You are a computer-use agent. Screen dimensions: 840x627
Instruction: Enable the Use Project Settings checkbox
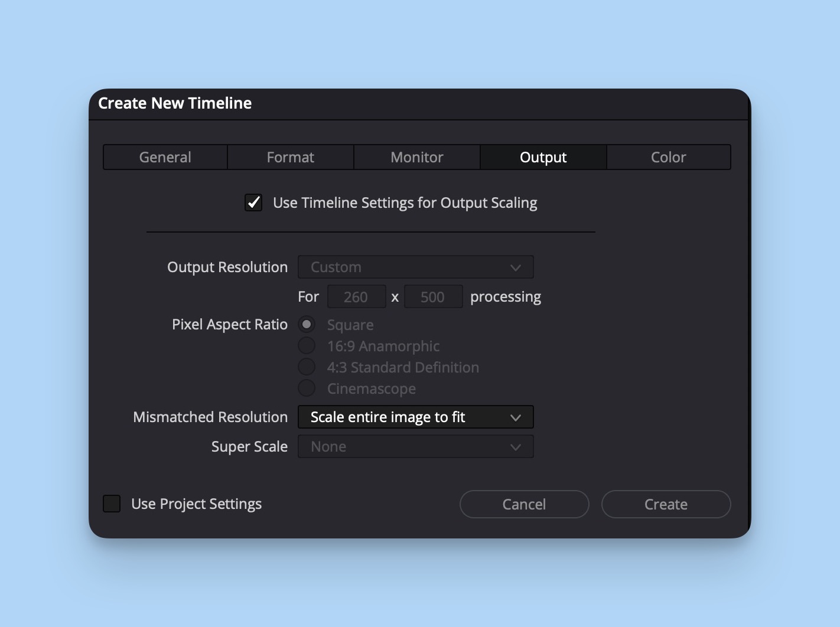point(112,504)
